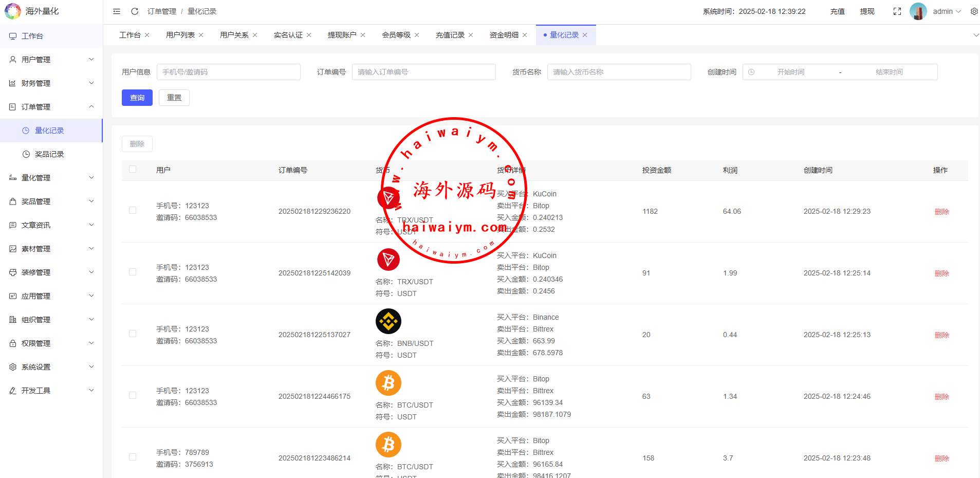This screenshot has width=980, height=478.
Task: Click the Binance coin icon
Action: 389,322
